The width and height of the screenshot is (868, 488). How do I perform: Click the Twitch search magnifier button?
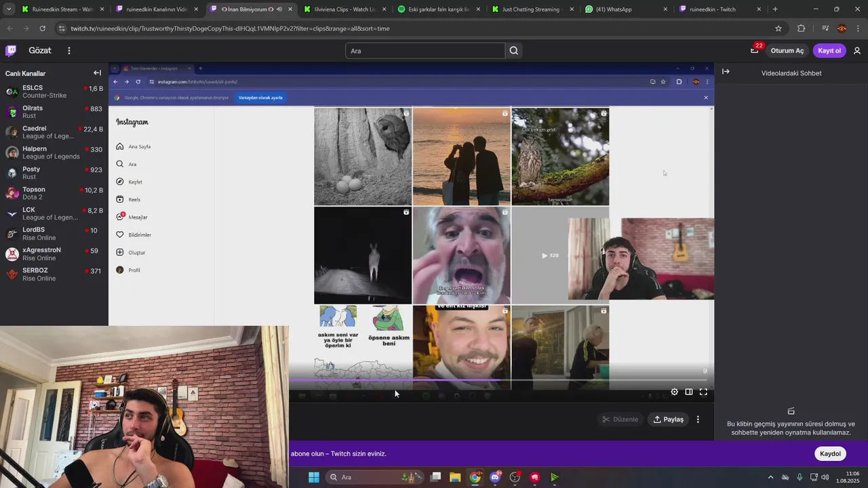click(514, 51)
